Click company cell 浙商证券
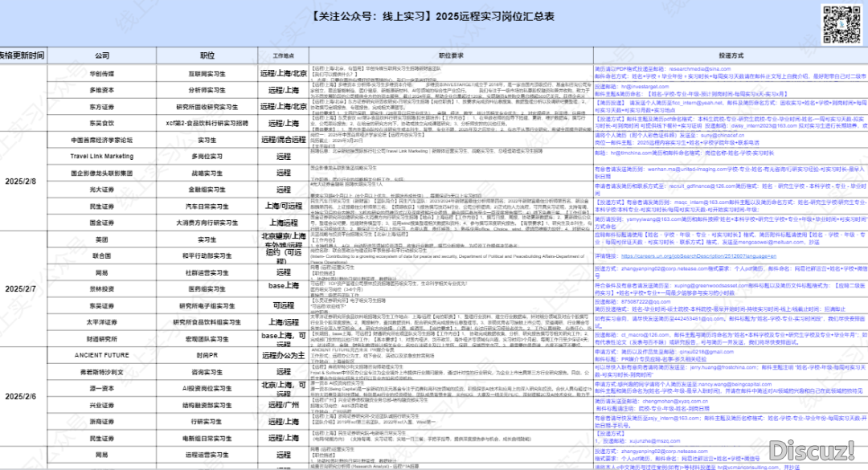Image resolution: width=868 pixels, height=470 pixels. pos(102,422)
